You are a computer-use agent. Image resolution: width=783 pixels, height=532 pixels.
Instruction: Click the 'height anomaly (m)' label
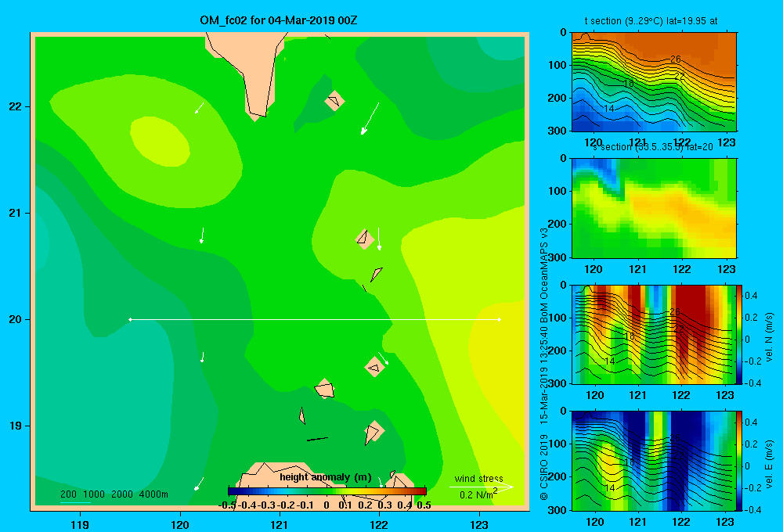click(x=326, y=477)
